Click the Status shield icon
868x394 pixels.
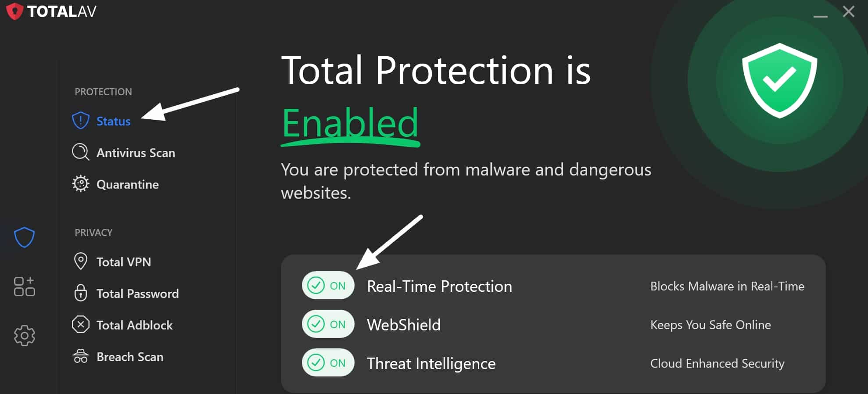click(x=81, y=121)
